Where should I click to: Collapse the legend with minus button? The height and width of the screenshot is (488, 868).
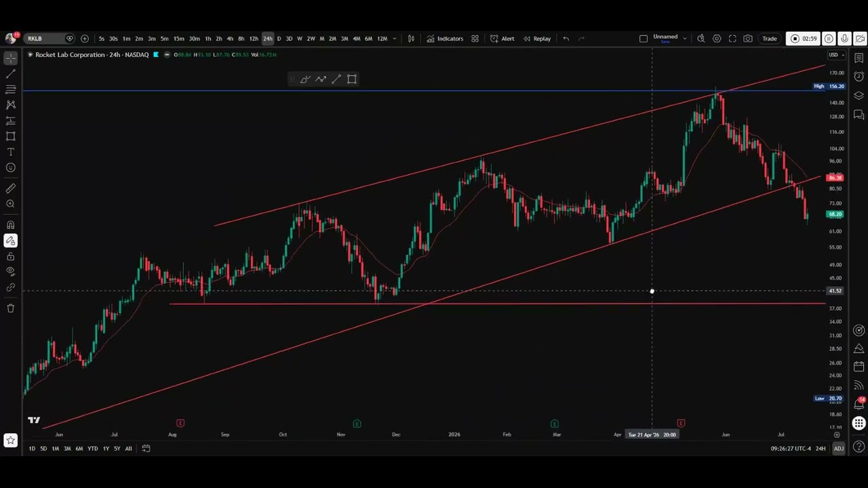point(167,55)
